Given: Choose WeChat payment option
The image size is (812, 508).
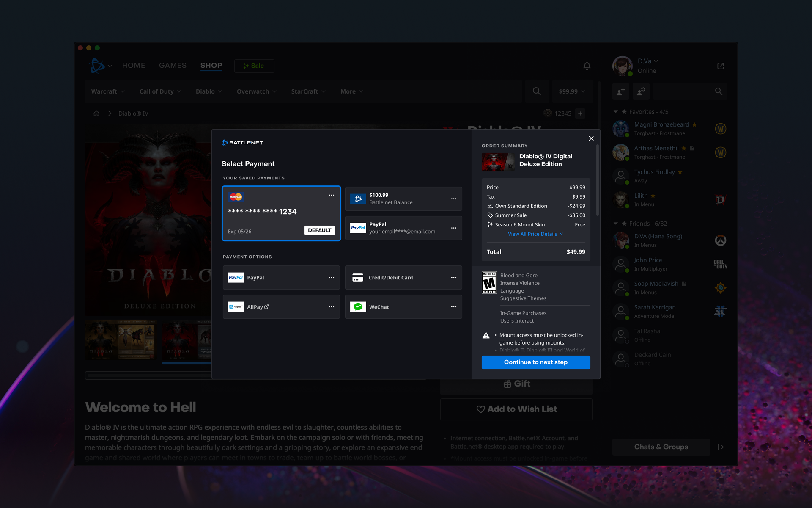Looking at the screenshot, I should coord(403,307).
